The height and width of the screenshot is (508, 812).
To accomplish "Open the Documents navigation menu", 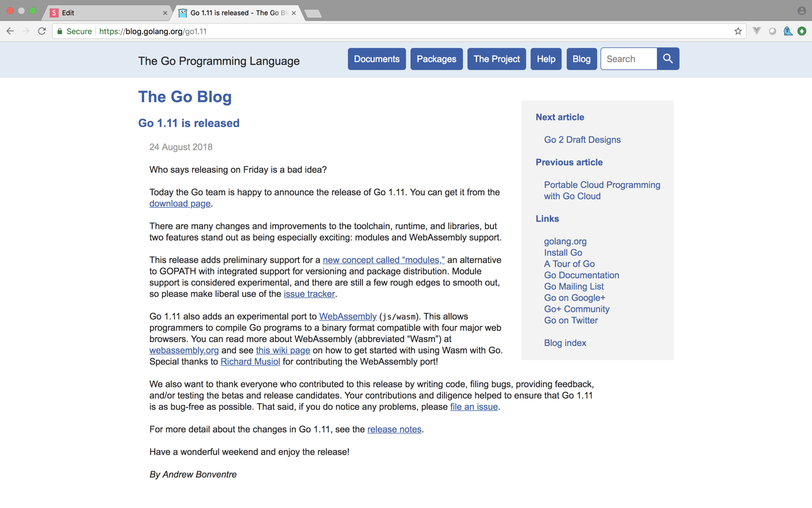I will point(376,59).
